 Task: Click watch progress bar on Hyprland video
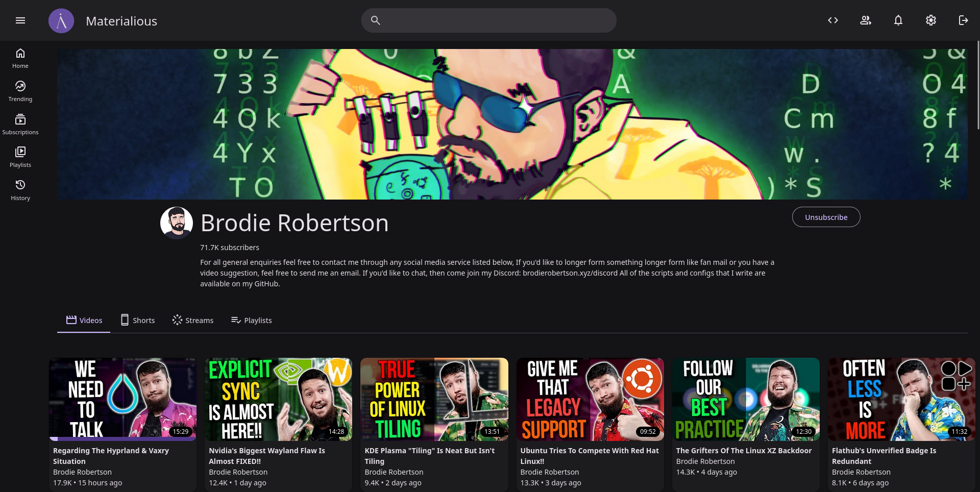122,439
